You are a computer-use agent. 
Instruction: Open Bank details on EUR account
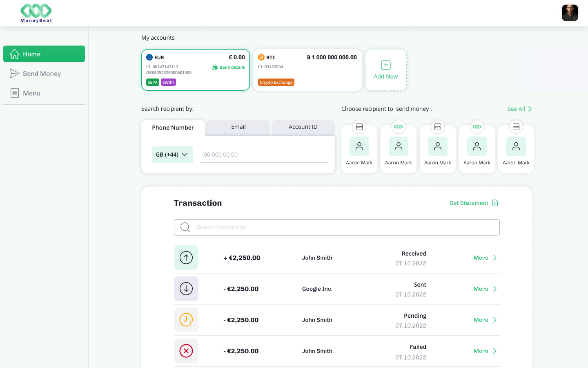229,67
